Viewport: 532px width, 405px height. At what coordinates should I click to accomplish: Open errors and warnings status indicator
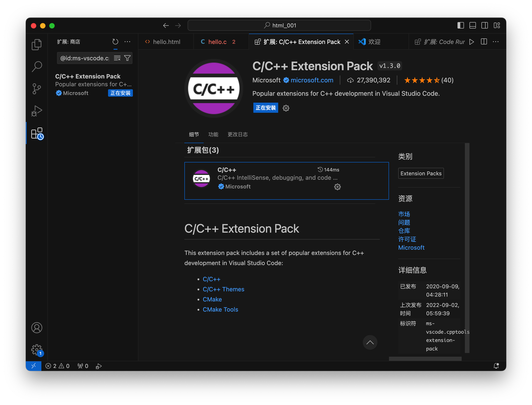[x=57, y=366]
